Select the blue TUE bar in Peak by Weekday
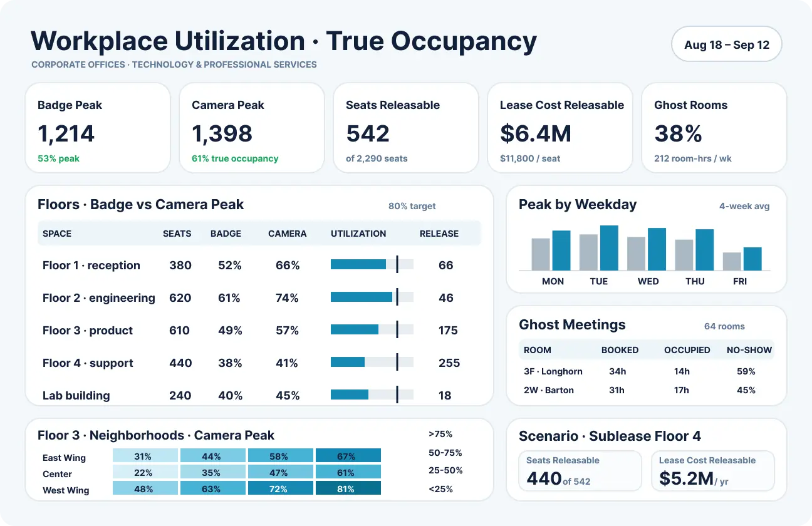The height and width of the screenshot is (526, 812). [609, 248]
